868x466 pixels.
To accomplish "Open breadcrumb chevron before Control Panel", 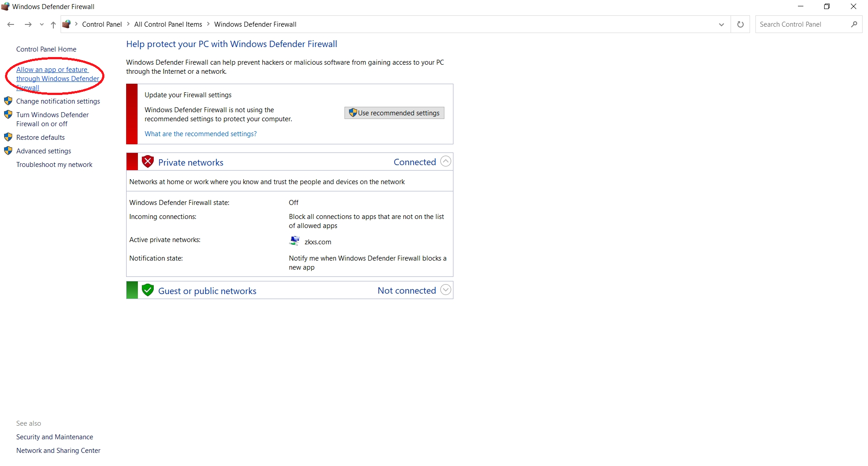I will 76,24.
